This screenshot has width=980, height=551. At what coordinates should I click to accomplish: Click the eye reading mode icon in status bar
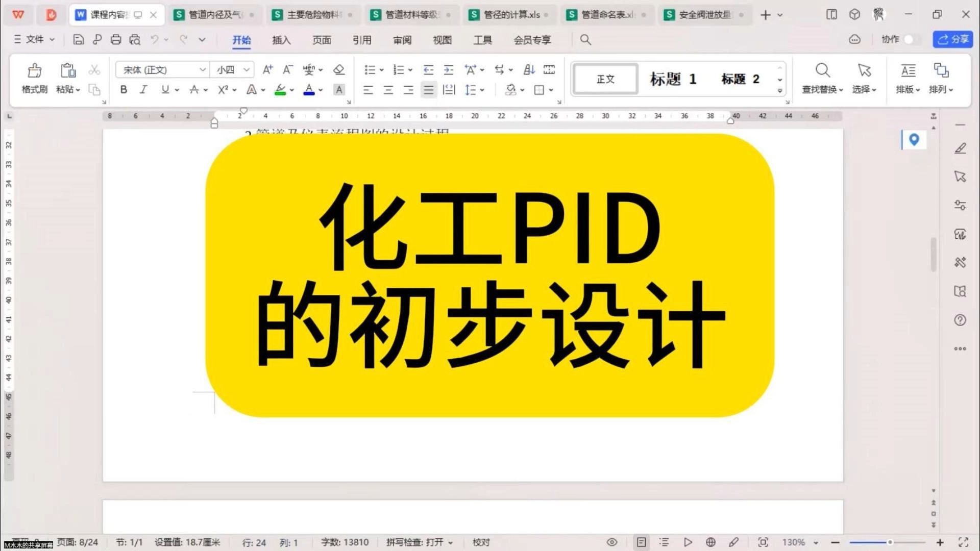612,542
